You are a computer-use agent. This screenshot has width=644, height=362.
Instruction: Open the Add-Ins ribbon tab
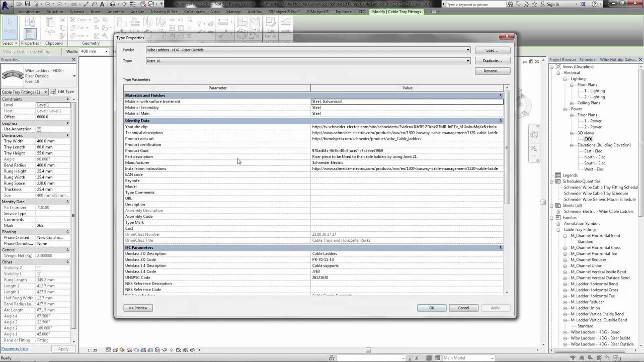[x=255, y=12]
